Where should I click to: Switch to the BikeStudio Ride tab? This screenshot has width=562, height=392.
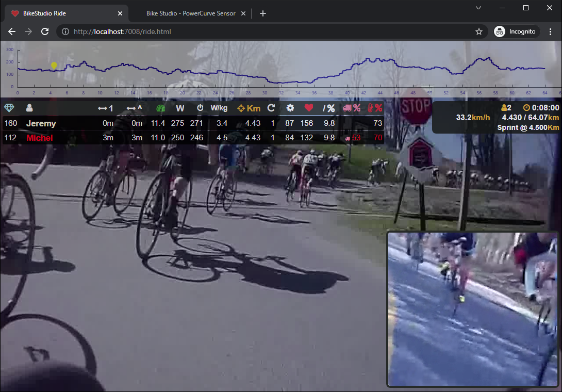(x=67, y=13)
